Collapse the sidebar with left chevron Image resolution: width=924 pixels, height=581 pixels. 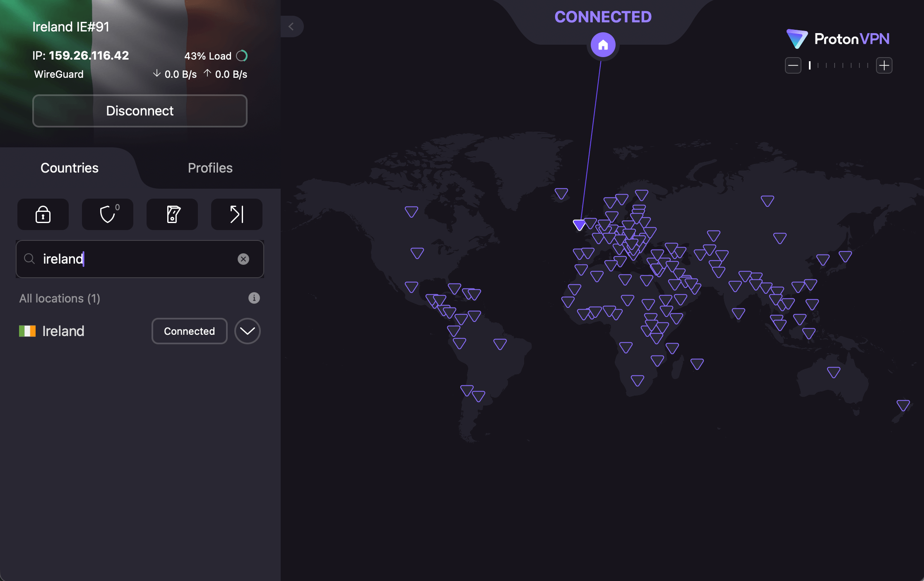(291, 26)
